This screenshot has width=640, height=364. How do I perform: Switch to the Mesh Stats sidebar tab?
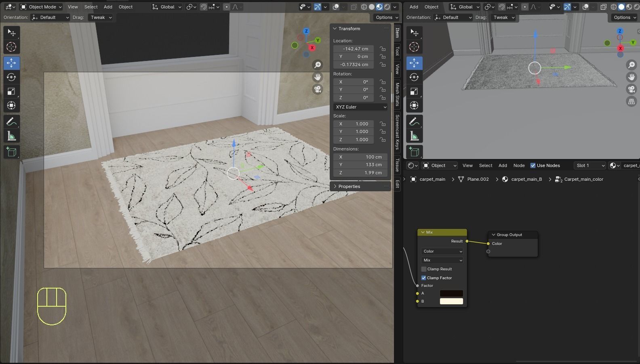[x=397, y=94]
